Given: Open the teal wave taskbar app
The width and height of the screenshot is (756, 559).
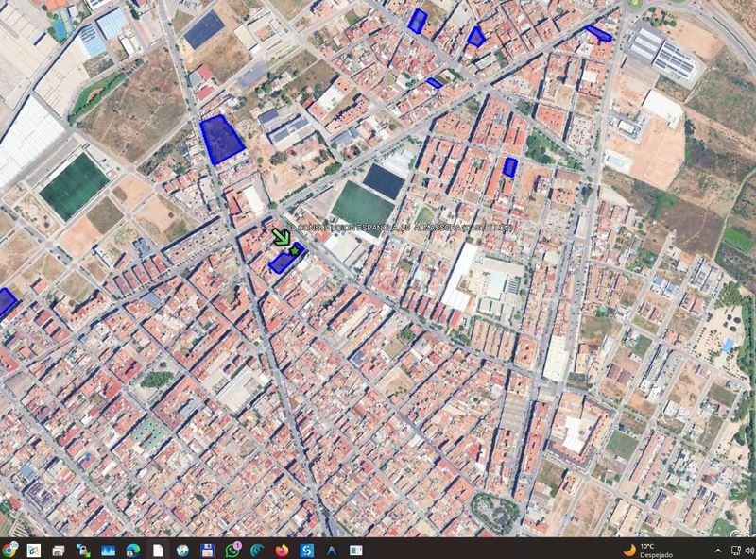Looking at the screenshot, I should click(x=257, y=550).
